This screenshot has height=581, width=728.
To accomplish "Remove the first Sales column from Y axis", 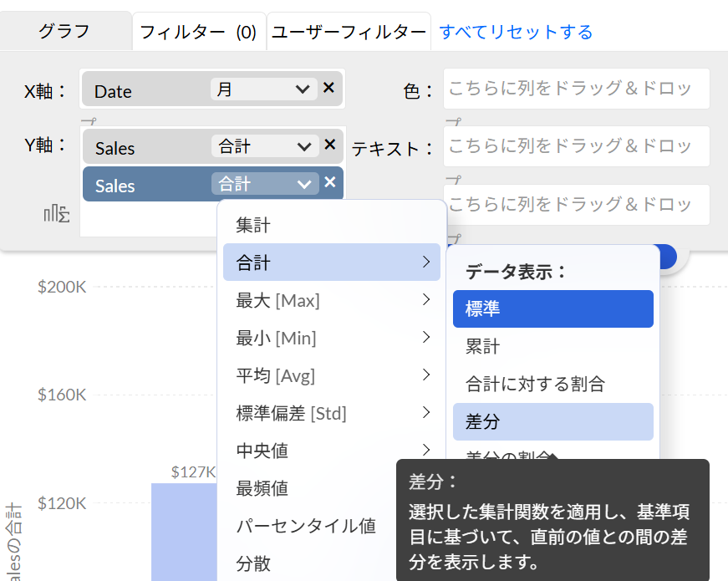I will [x=329, y=145].
